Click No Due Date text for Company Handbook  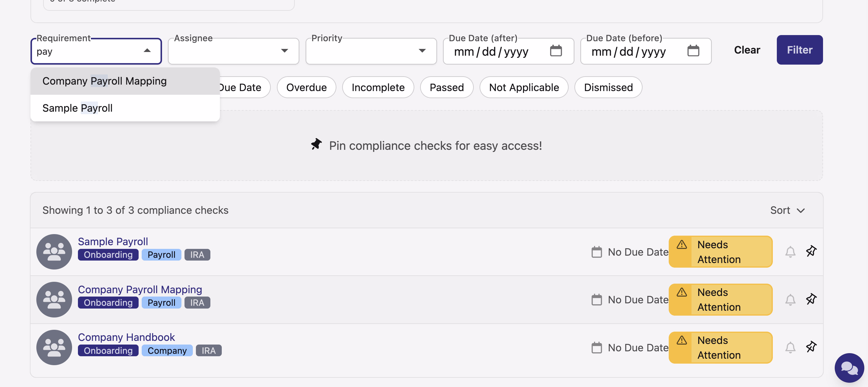pos(638,348)
